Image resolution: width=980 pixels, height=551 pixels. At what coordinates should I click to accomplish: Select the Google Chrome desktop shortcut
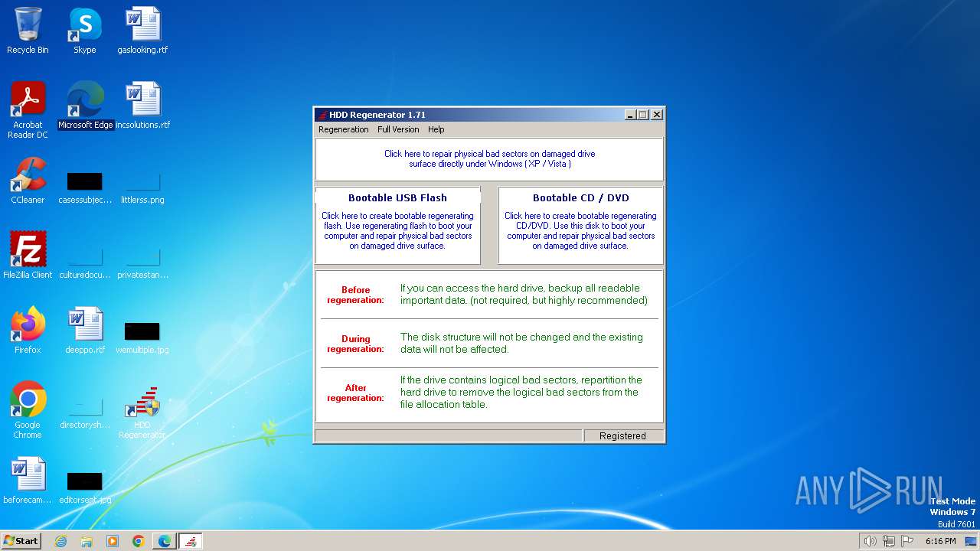(28, 410)
